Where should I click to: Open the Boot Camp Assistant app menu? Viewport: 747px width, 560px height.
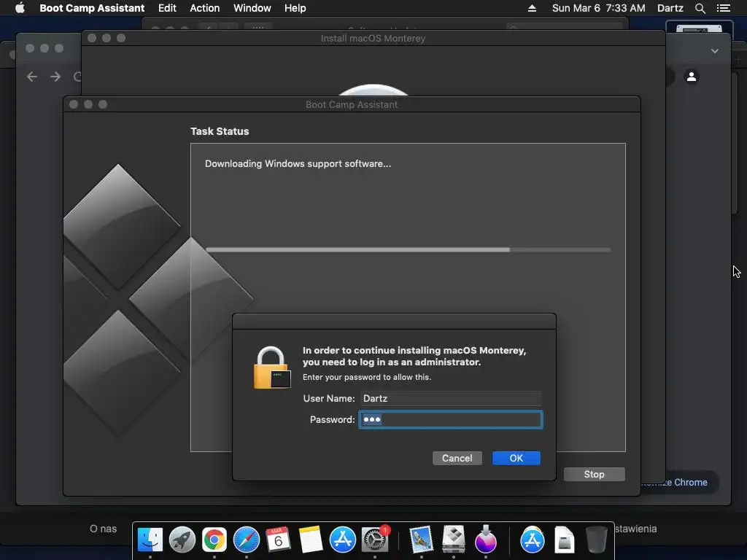point(92,8)
